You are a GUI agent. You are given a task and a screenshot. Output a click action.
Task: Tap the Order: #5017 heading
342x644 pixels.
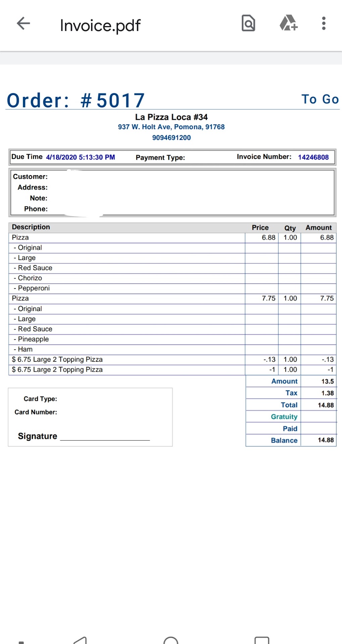coord(76,100)
